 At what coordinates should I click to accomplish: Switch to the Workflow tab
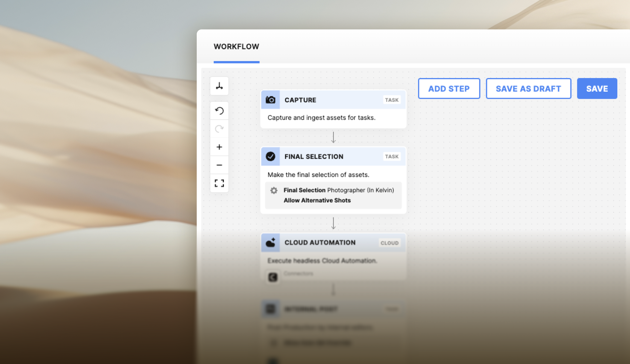click(x=236, y=47)
